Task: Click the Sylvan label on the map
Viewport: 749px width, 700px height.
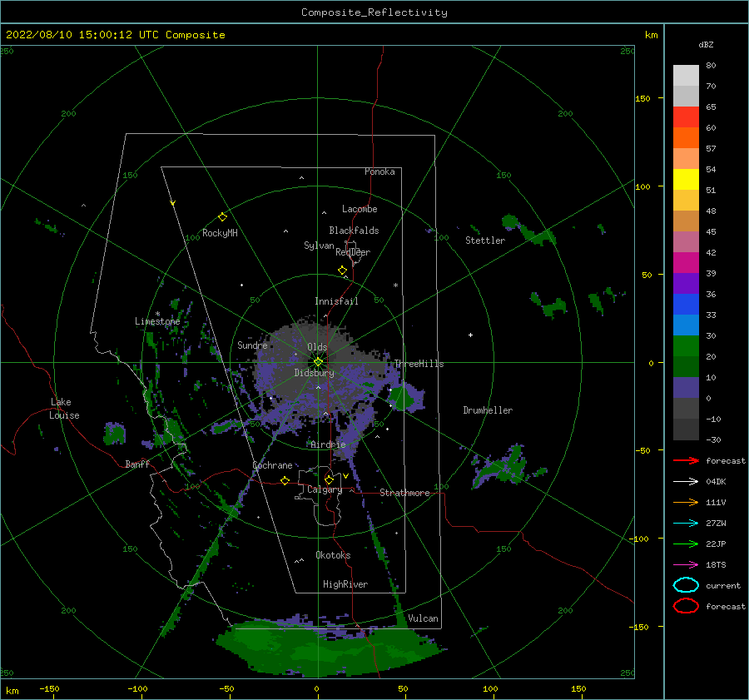Action: pos(319,246)
